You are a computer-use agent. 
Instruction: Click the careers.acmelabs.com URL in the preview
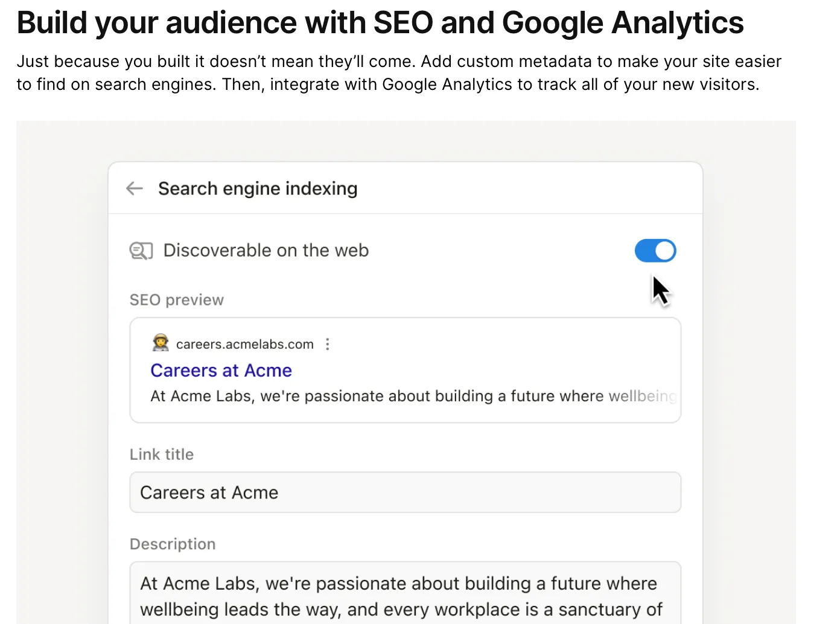244,344
